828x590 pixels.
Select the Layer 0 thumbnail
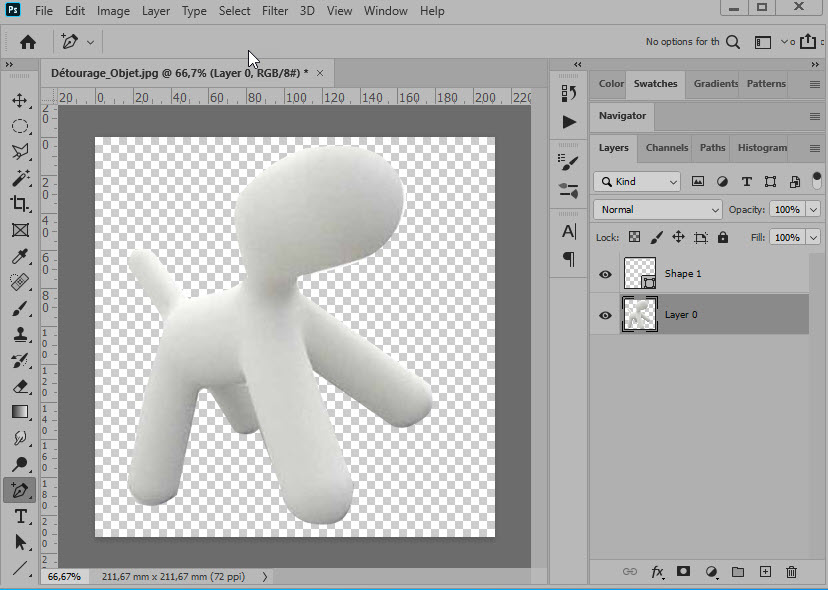point(639,314)
